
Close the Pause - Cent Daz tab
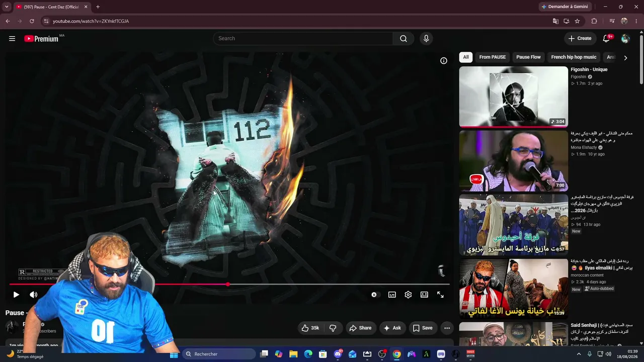(86, 7)
